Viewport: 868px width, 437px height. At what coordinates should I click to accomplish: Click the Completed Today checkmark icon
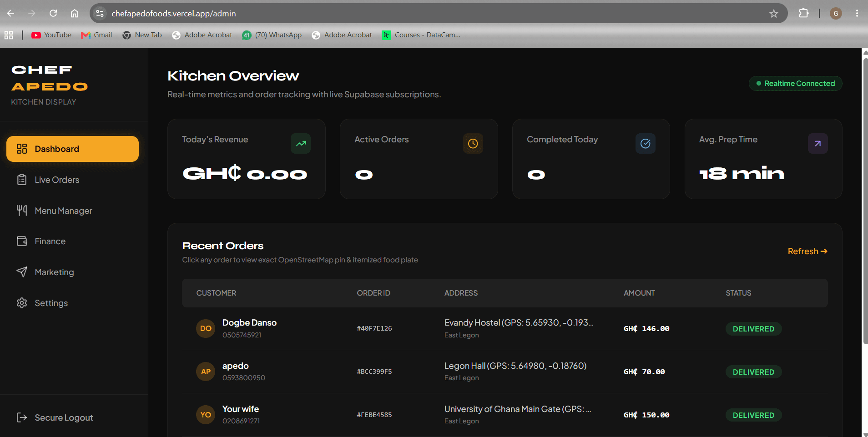tap(645, 144)
